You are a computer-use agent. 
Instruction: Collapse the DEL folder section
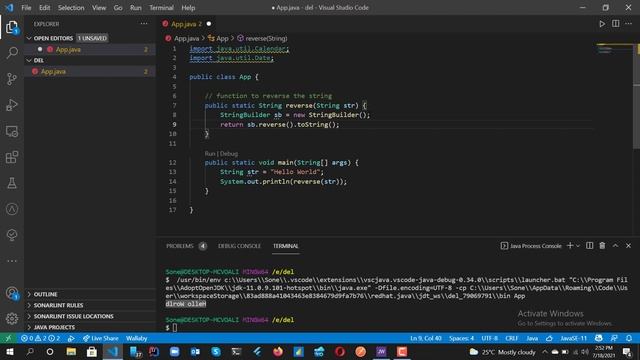pyautogui.click(x=29, y=60)
